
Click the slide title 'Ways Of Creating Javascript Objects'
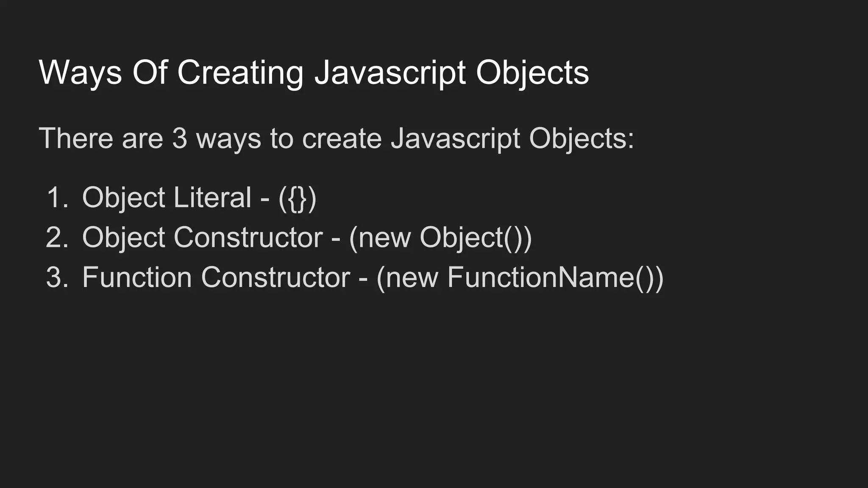[x=314, y=73]
